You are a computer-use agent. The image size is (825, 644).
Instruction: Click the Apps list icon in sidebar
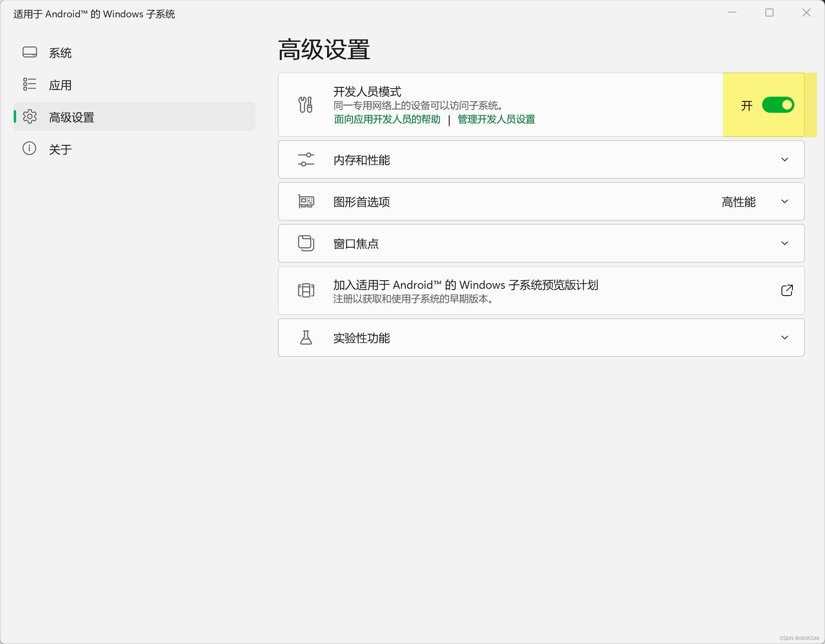click(x=30, y=85)
